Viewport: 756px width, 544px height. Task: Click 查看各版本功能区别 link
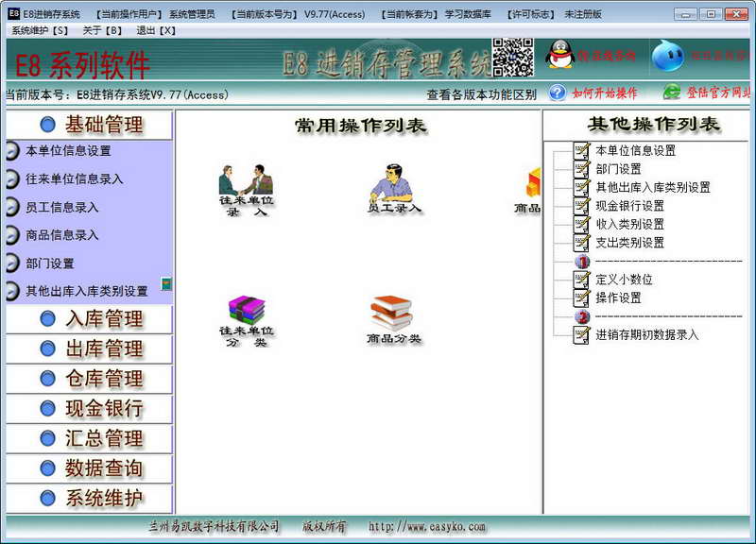481,94
